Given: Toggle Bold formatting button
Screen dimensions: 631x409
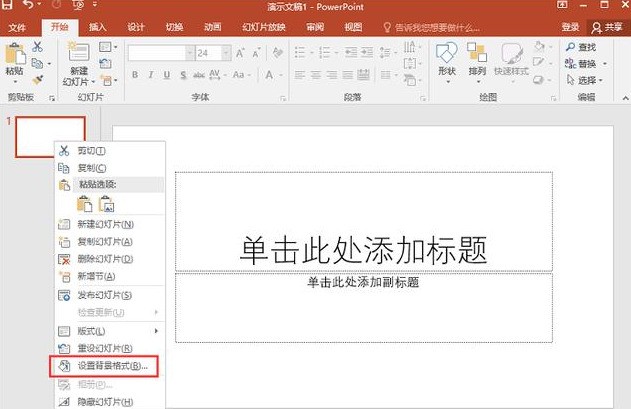Looking at the screenshot, I should coord(136,75).
